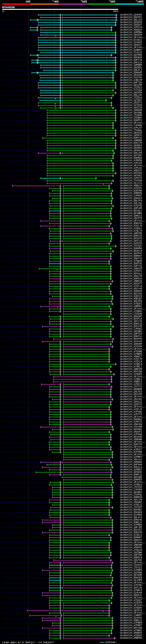
Task: Select the UniRef100_B9HFP2 label
Action: point(131,120)
